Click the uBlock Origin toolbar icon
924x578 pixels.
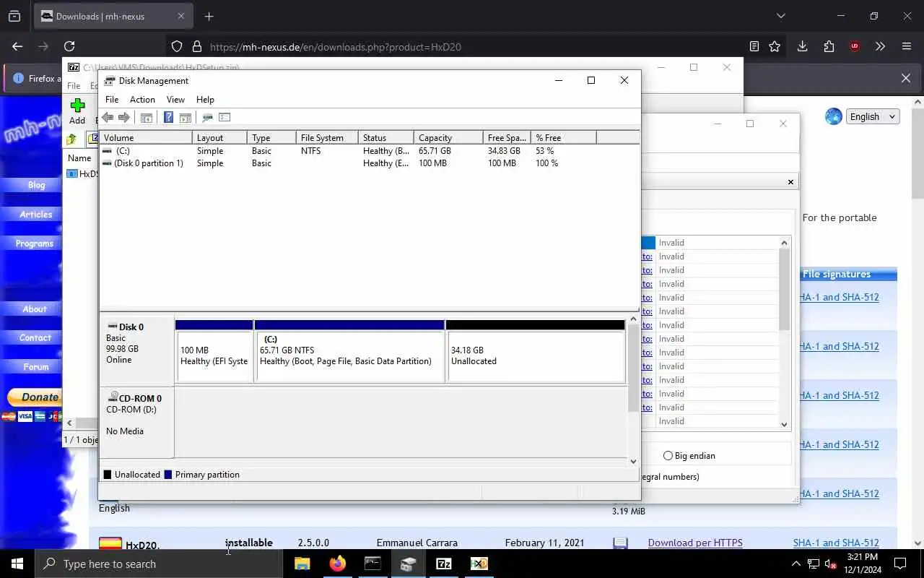855,46
